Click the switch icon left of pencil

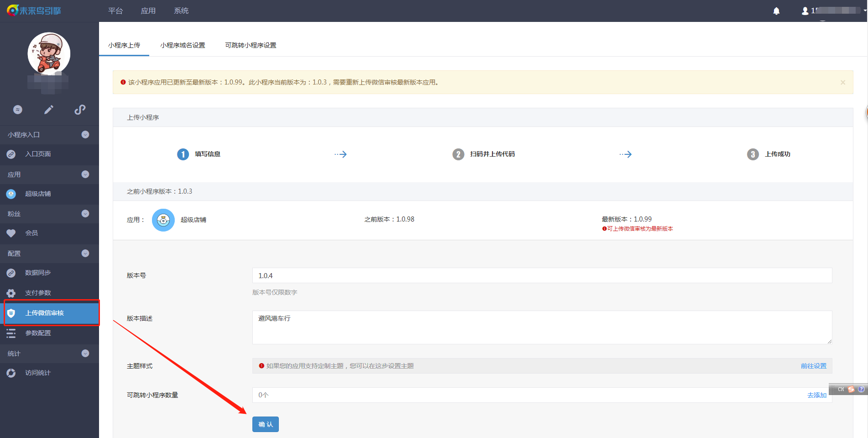18,110
